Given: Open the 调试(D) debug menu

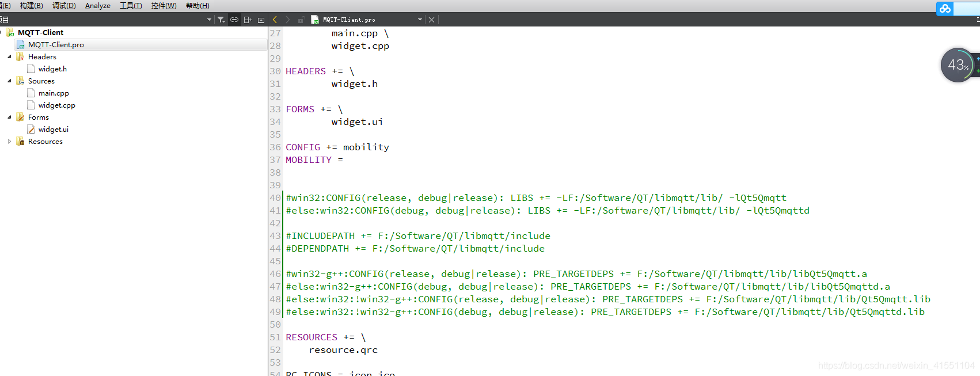Looking at the screenshot, I should click(x=64, y=6).
